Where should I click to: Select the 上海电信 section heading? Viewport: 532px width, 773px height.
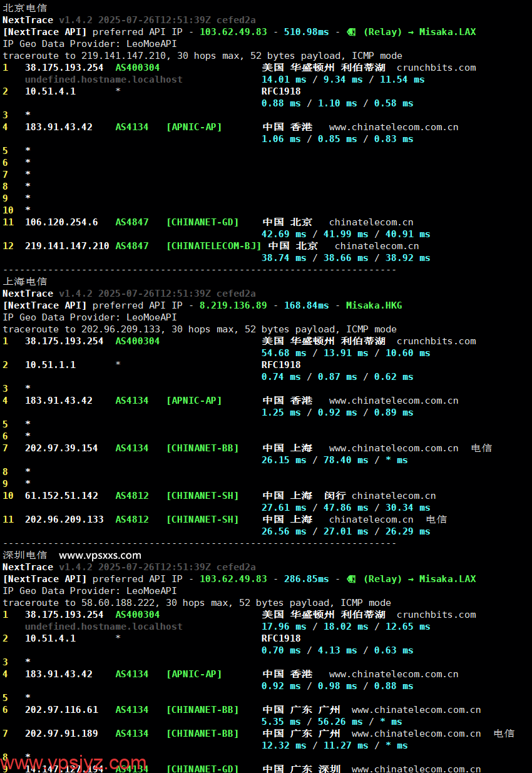click(24, 282)
